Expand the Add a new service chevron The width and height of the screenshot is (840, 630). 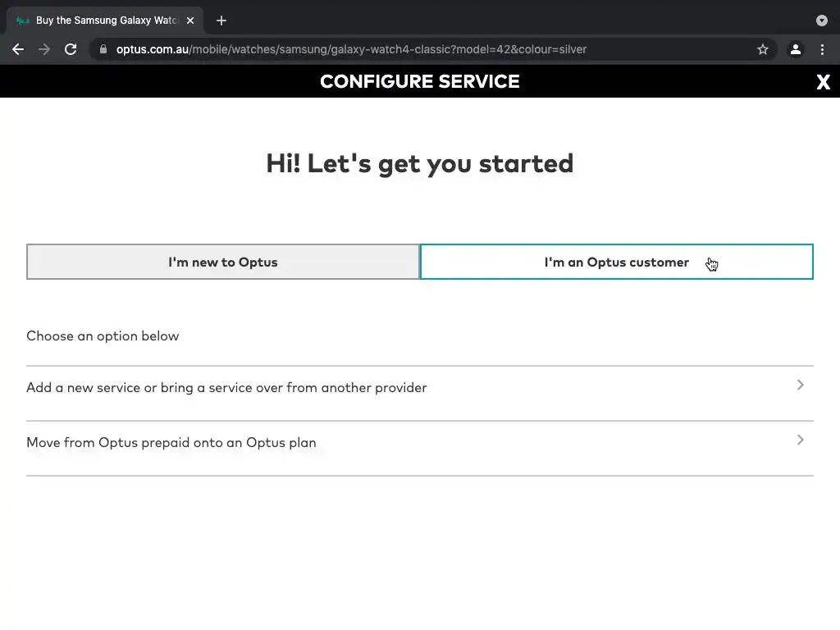point(801,386)
